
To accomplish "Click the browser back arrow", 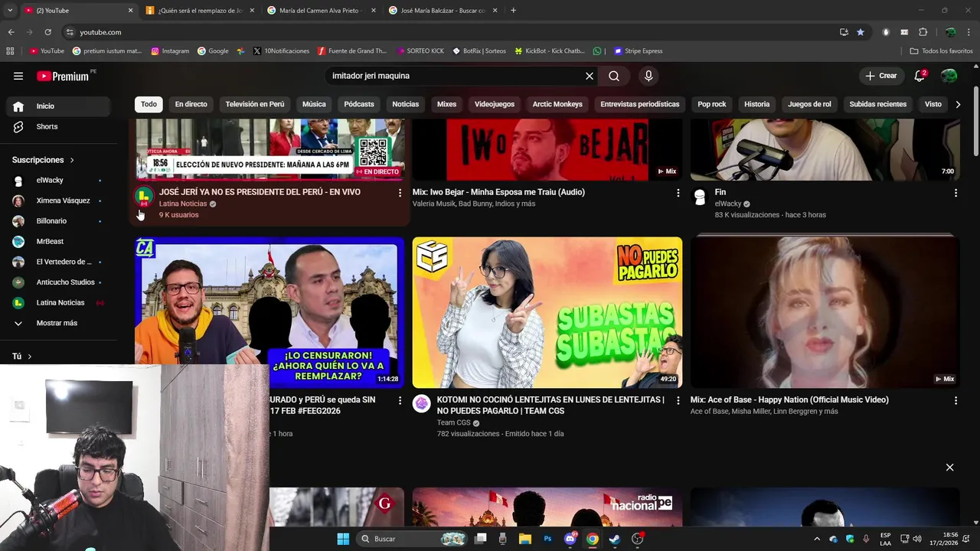I will click(11, 32).
